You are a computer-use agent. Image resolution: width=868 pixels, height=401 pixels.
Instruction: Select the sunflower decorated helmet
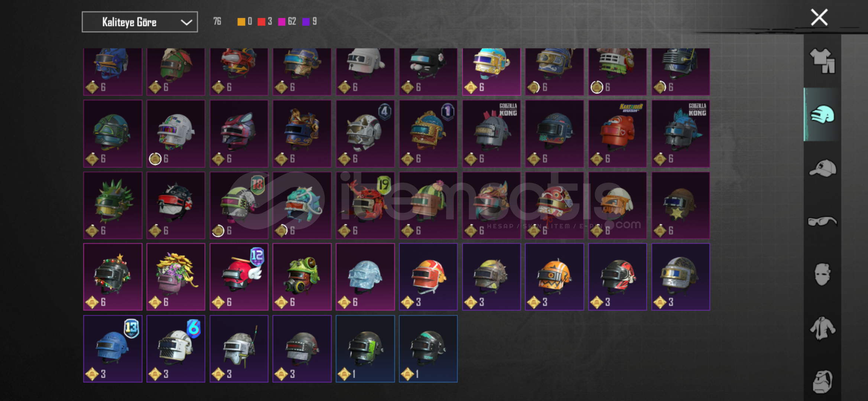tap(176, 277)
